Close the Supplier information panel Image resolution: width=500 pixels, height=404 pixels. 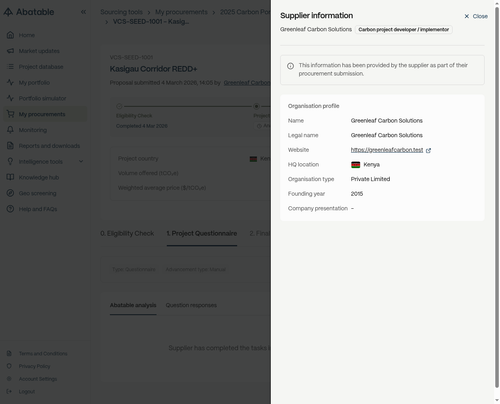click(476, 16)
